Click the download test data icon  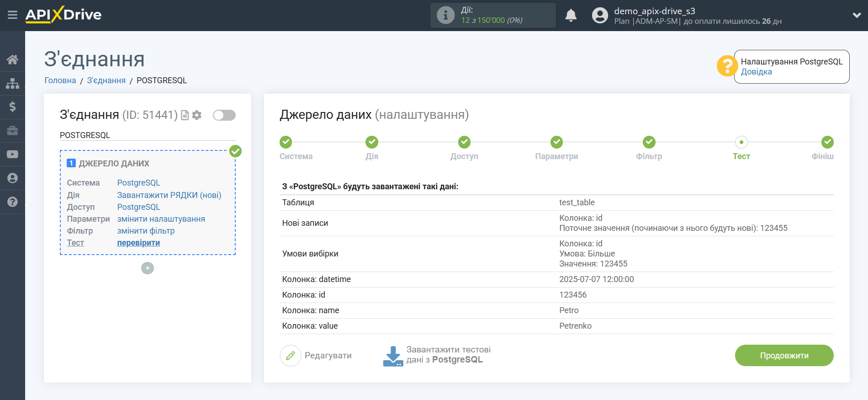pos(393,356)
